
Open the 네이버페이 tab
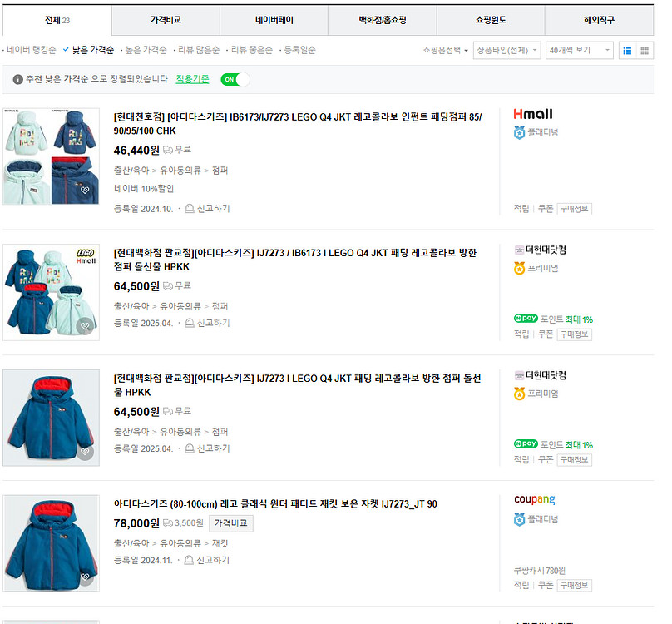[274, 20]
